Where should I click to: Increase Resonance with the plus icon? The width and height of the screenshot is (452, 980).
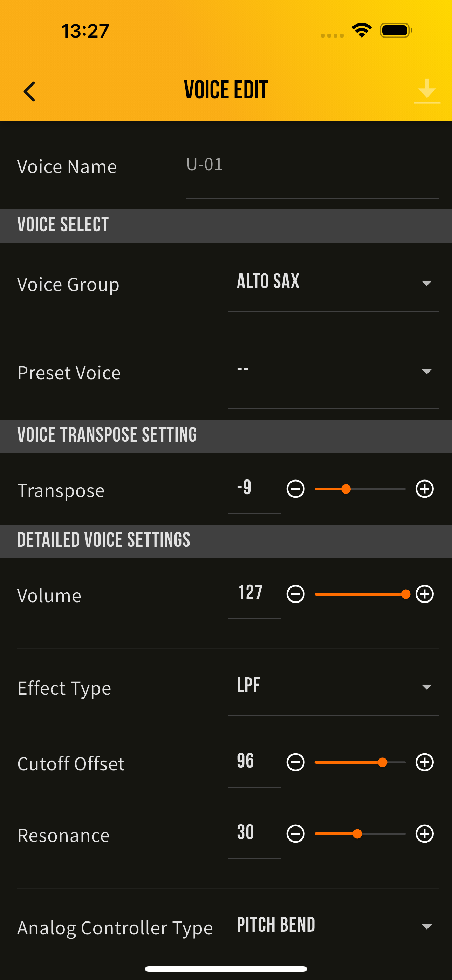pos(425,834)
